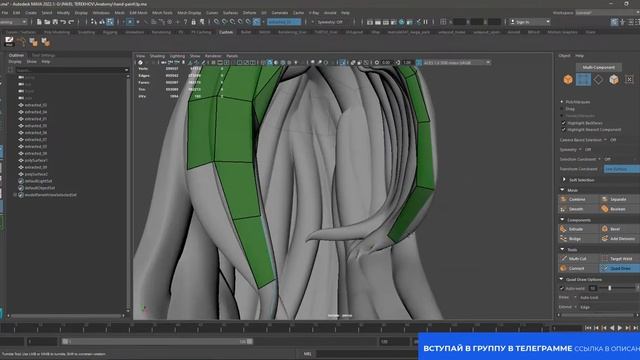Select polySurface1 in the Outliner
Viewport: 640px width, 360px height.
36,160
